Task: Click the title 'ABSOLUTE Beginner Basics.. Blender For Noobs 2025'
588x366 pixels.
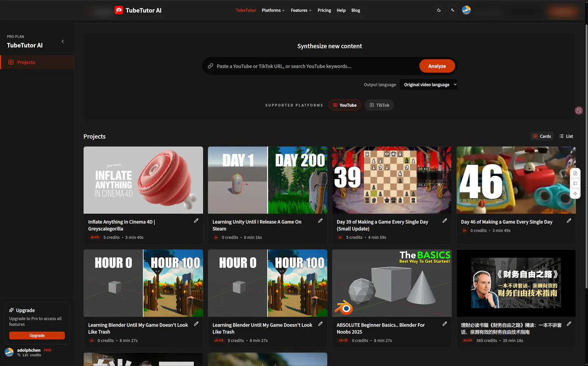Action: tap(381, 328)
